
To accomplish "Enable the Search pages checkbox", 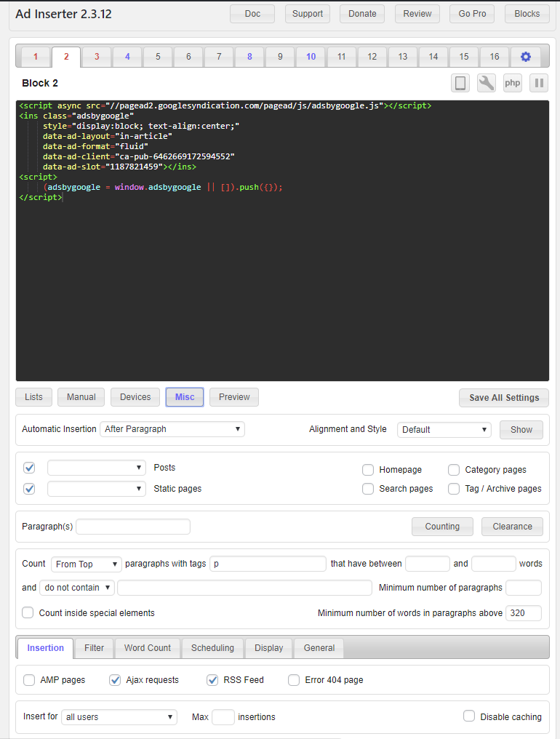I will pos(368,489).
